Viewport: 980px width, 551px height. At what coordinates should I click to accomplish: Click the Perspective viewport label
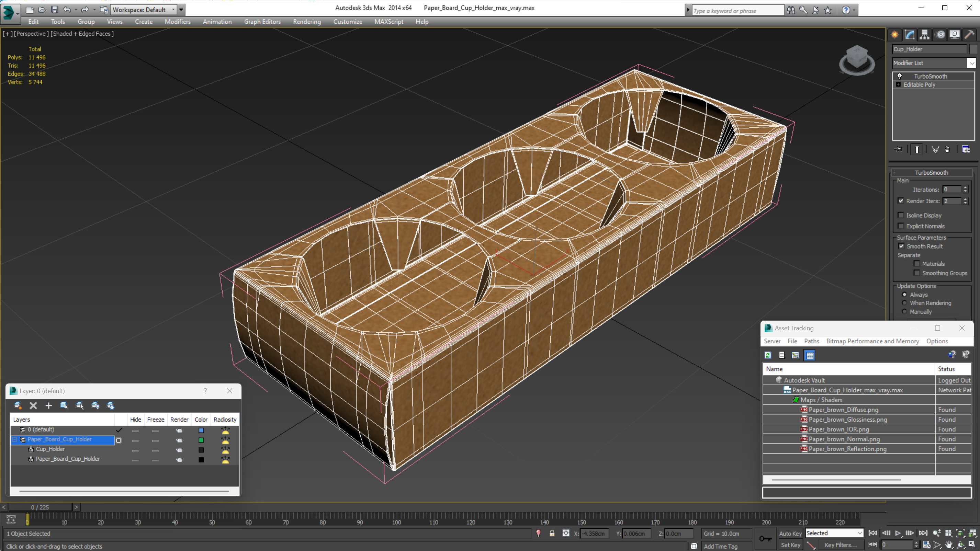tap(31, 33)
